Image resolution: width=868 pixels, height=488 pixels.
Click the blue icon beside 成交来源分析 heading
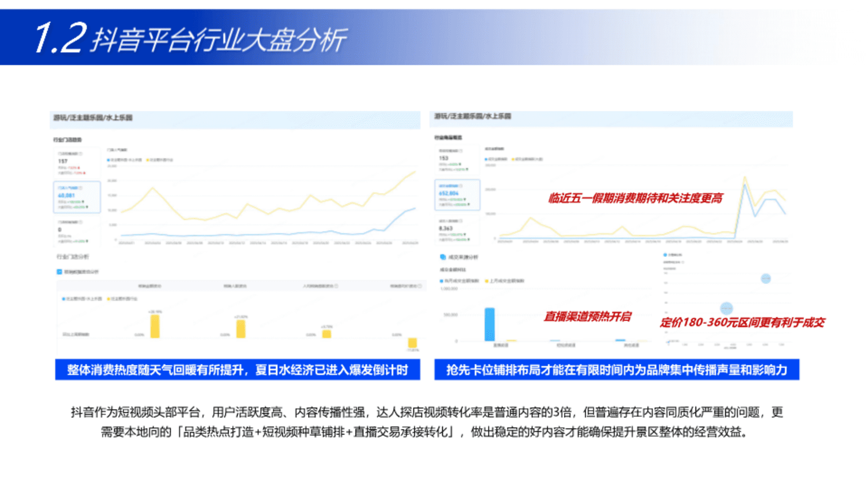[x=443, y=257]
